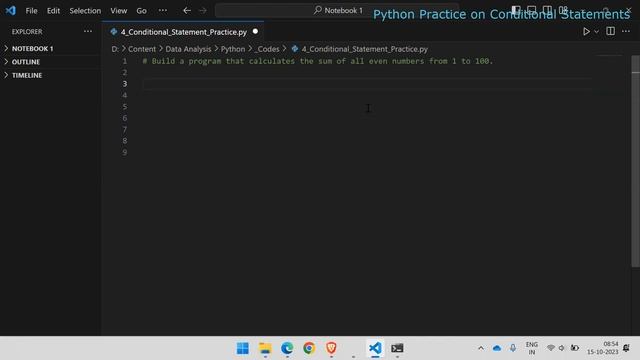
Task: Expand the NOTEBOOK 1 section
Action: (50, 48)
